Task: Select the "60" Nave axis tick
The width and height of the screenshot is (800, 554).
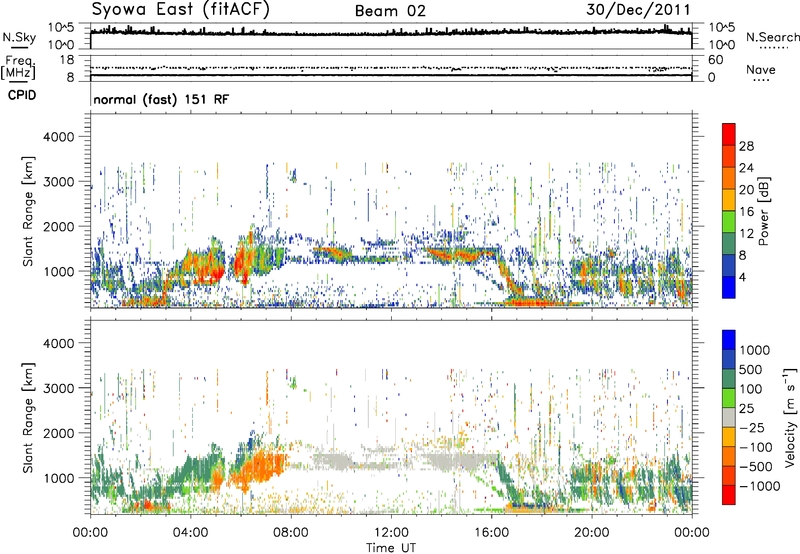Action: (715, 60)
